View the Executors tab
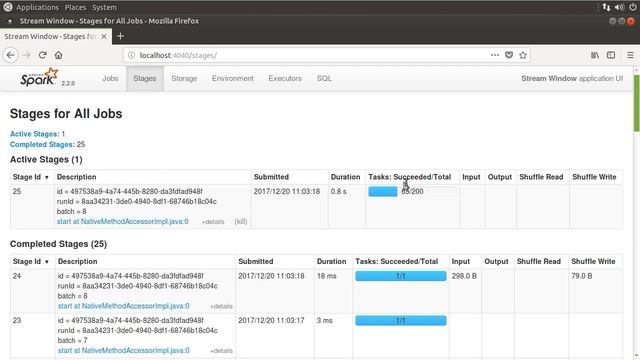 285,78
